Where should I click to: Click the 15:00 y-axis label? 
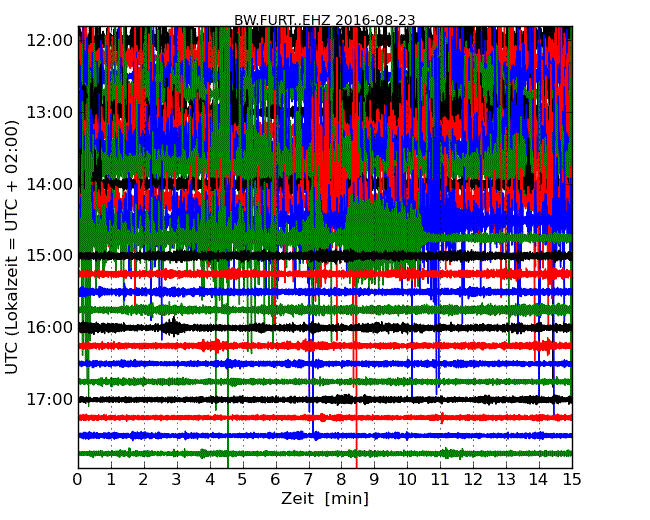(50, 255)
